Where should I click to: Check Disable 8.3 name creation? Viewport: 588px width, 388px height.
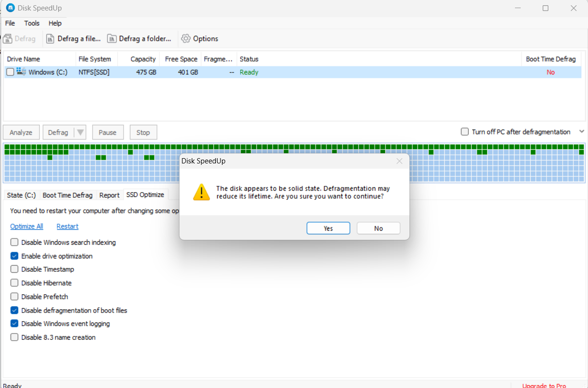14,337
